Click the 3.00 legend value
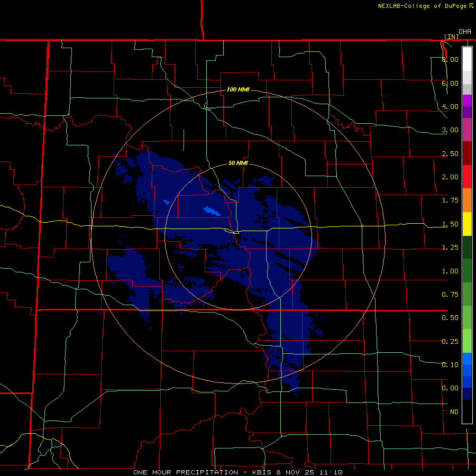 [450, 130]
